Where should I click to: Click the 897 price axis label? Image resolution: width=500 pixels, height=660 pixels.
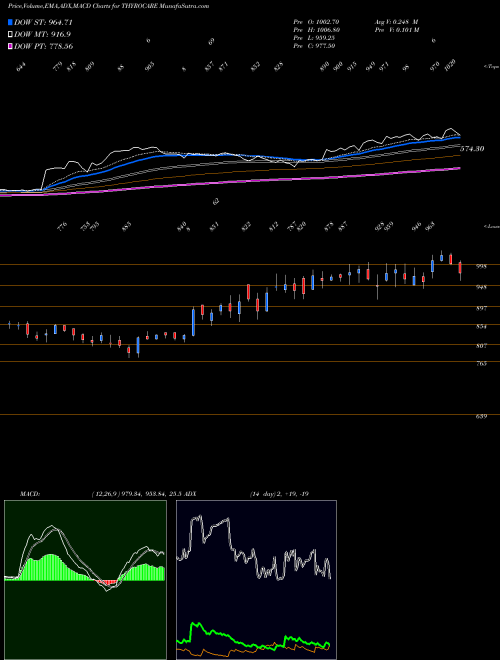481,308
